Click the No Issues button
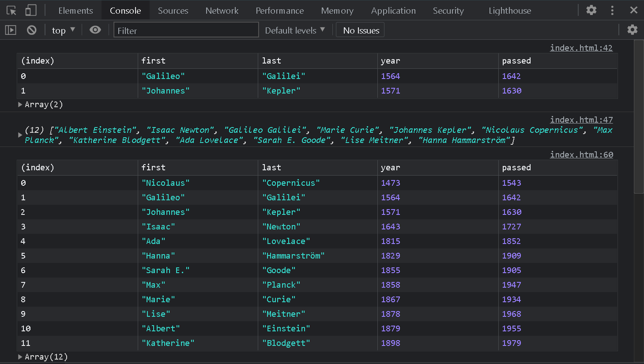The image size is (644, 364). pos(361,30)
